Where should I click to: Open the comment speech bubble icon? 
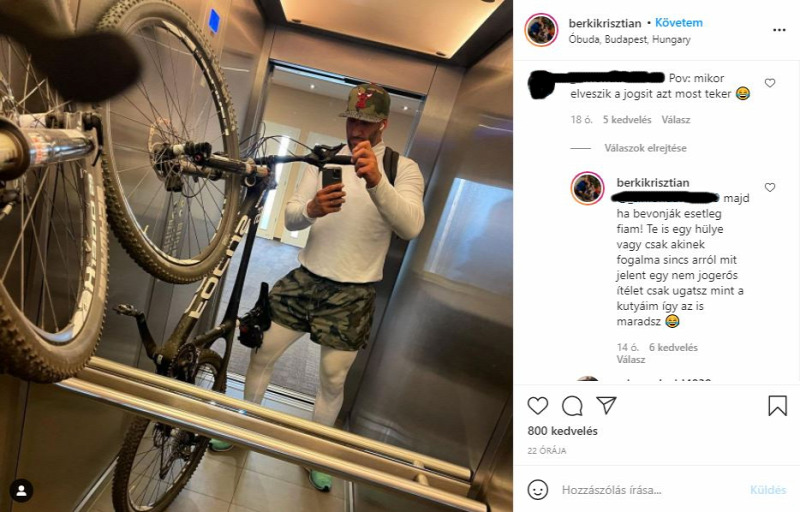572,406
